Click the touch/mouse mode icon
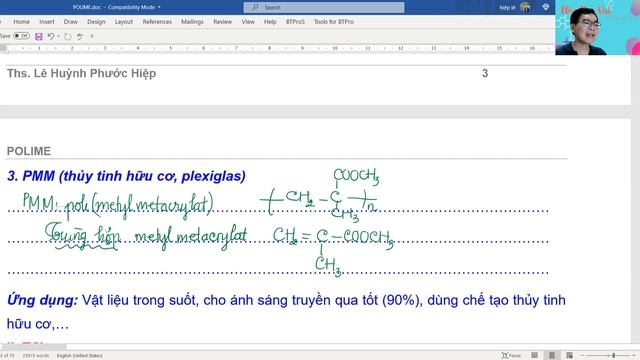 80,36
